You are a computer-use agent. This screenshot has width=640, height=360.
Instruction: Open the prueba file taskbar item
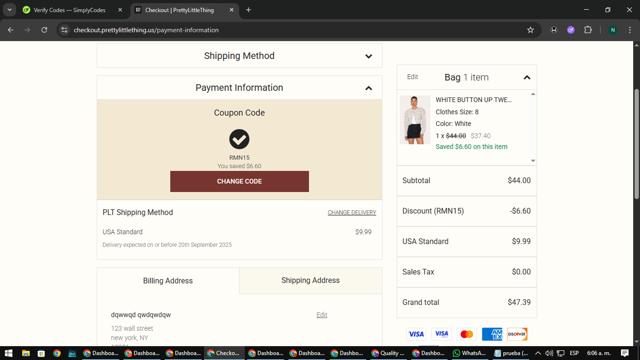pos(511,353)
